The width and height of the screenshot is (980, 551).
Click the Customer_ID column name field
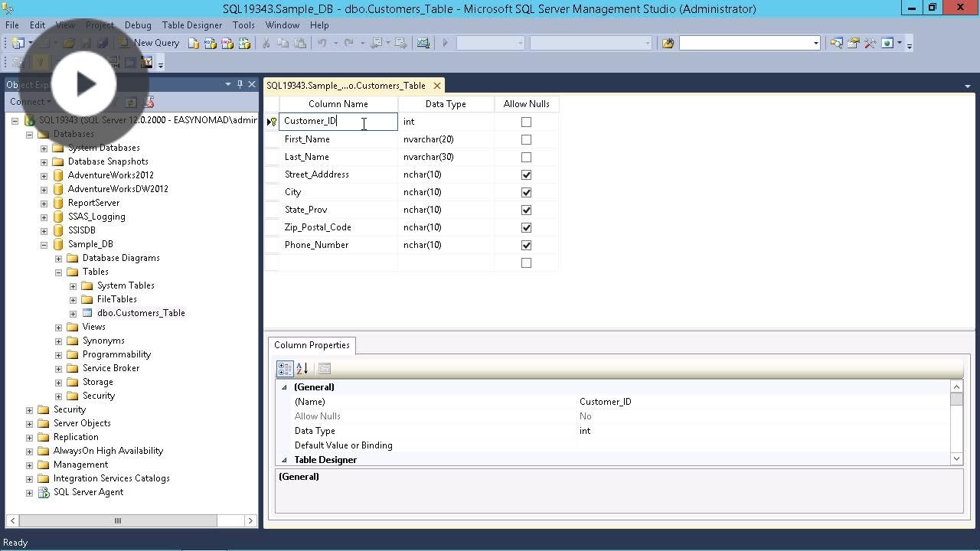(338, 121)
